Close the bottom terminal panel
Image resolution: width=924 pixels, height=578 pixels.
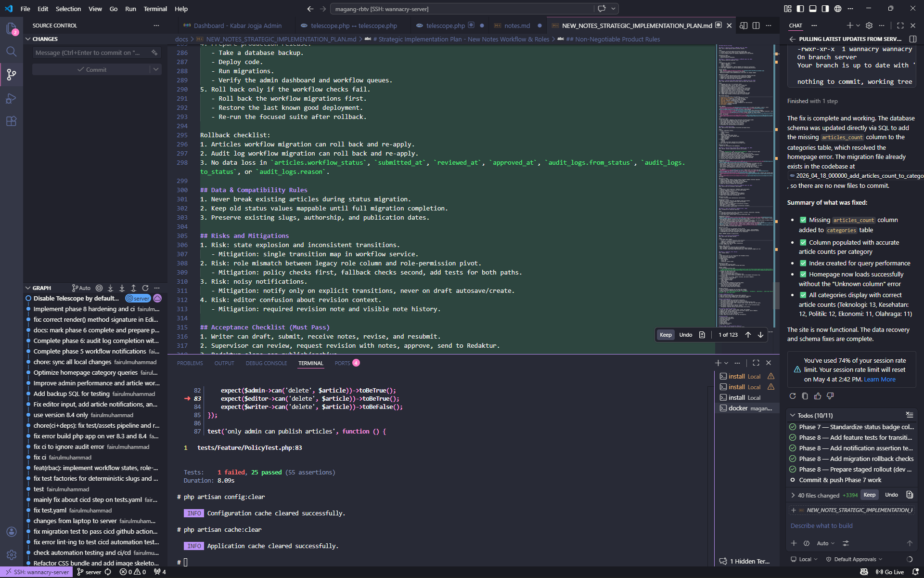pos(769,363)
